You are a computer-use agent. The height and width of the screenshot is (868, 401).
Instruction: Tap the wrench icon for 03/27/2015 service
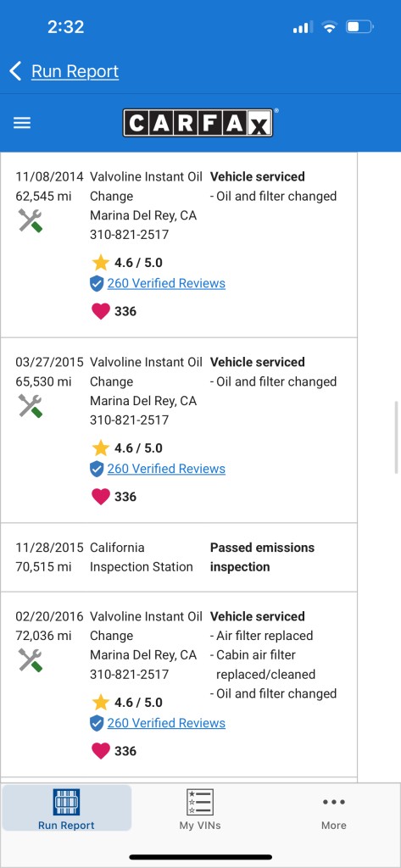coord(30,406)
